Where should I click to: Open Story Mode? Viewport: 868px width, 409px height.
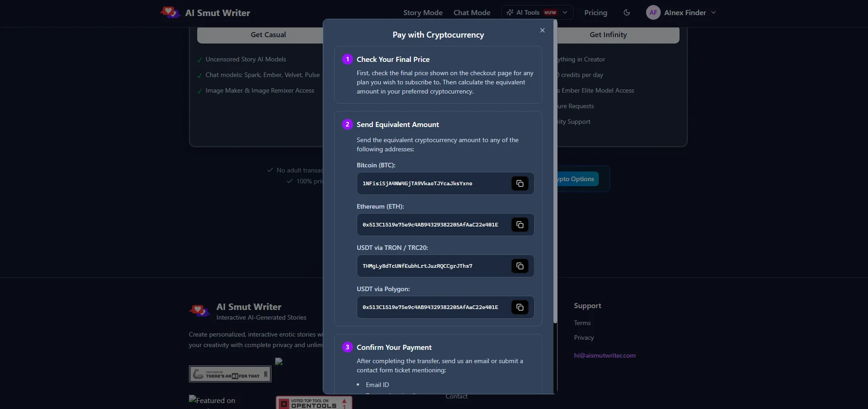tap(423, 13)
